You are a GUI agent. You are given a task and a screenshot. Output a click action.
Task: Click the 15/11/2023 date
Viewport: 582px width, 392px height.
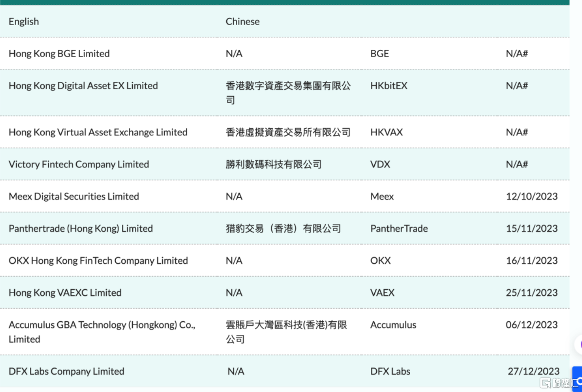point(532,229)
